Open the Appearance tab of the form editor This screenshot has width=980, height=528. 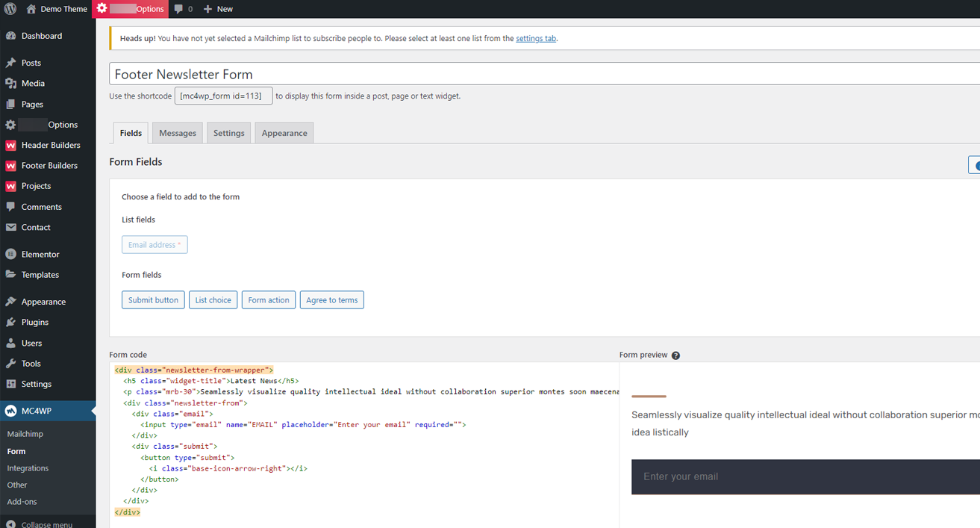click(284, 132)
